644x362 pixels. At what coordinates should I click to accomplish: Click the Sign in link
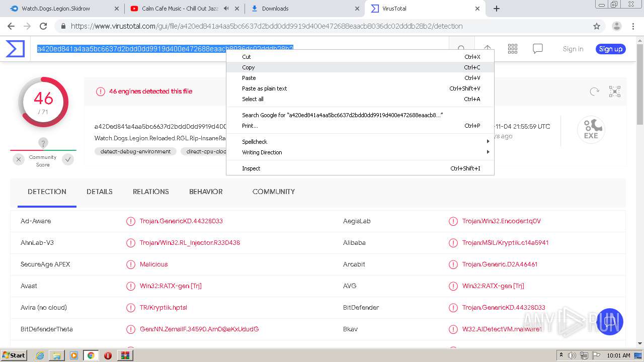coord(573,49)
